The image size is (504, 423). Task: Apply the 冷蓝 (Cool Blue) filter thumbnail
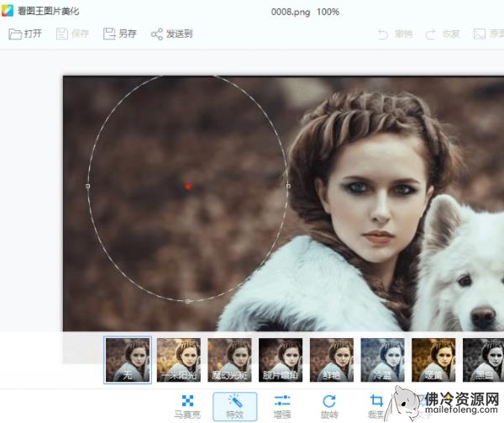pos(382,360)
